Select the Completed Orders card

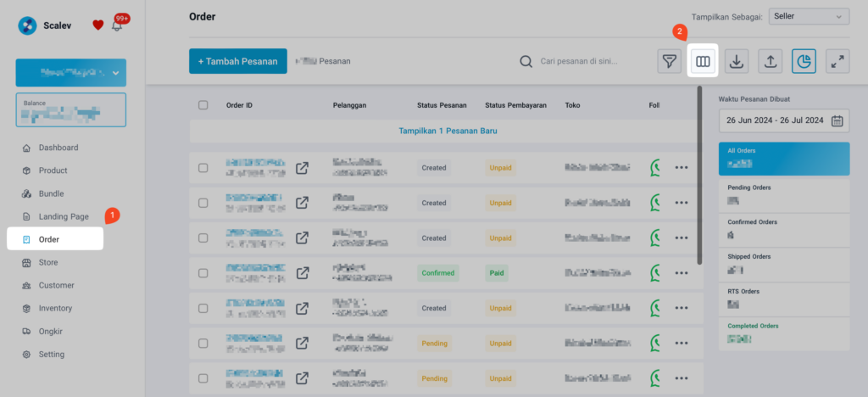point(784,334)
